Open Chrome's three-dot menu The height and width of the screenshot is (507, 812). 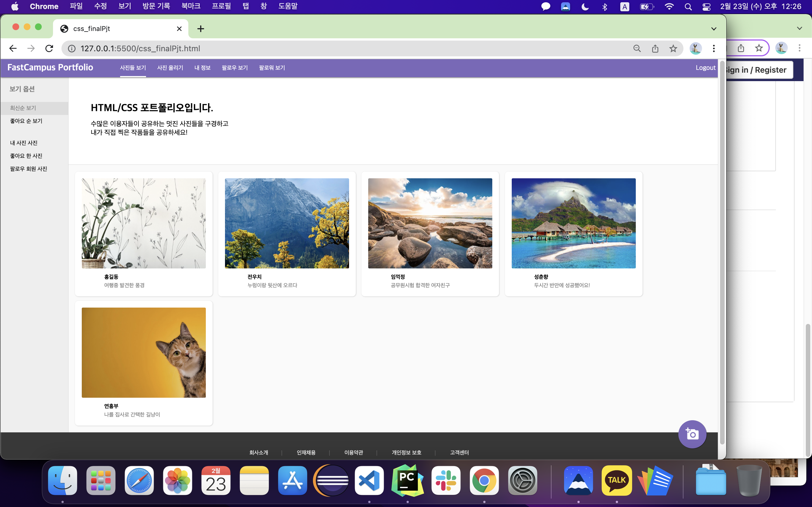tap(714, 49)
